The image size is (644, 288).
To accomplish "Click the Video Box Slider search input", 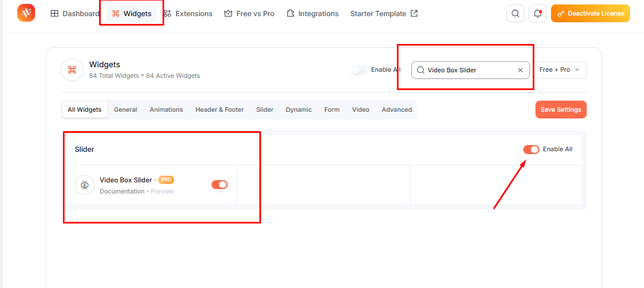I will (x=470, y=70).
